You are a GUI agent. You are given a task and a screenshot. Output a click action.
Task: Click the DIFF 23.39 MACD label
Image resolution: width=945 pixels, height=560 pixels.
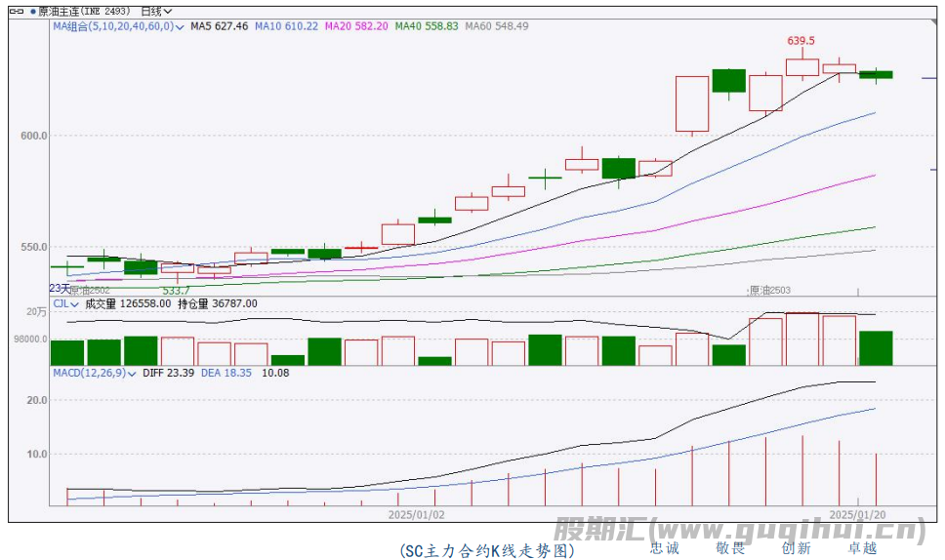pos(170,373)
